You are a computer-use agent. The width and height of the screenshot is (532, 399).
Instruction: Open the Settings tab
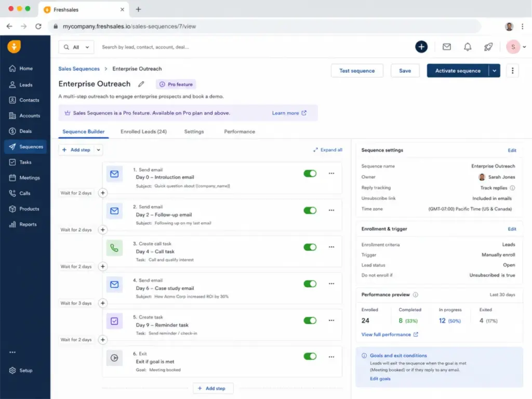coord(194,131)
